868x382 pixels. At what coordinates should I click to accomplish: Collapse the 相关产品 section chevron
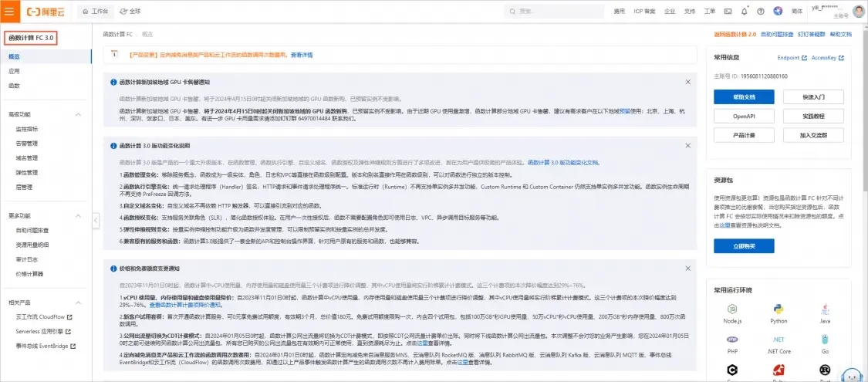(x=78, y=303)
